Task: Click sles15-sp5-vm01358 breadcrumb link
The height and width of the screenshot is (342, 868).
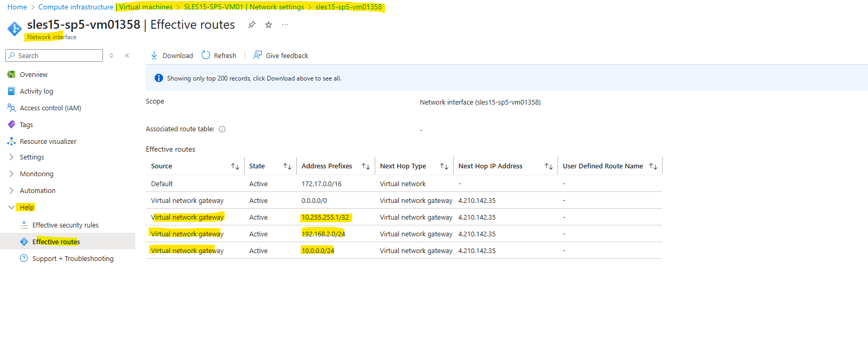Action: tap(349, 7)
